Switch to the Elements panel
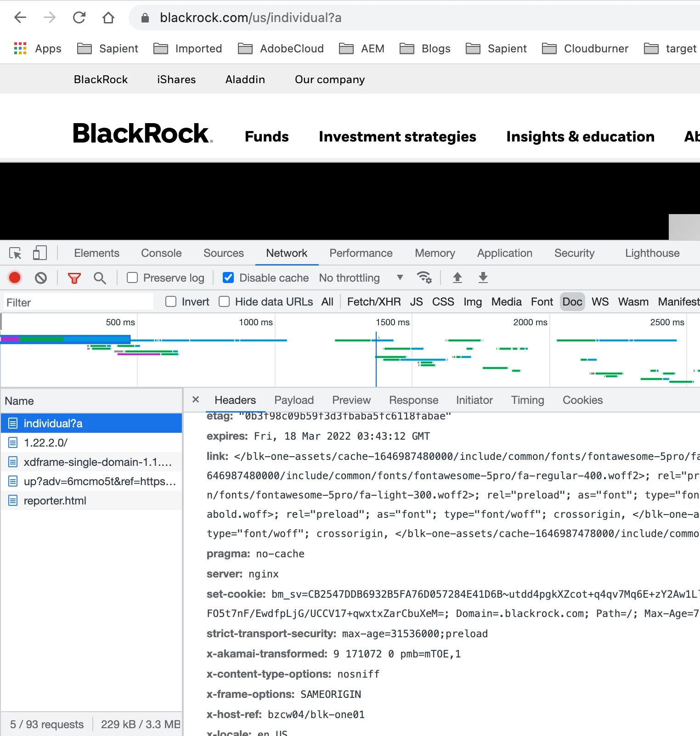The width and height of the screenshot is (700, 736). click(x=96, y=253)
